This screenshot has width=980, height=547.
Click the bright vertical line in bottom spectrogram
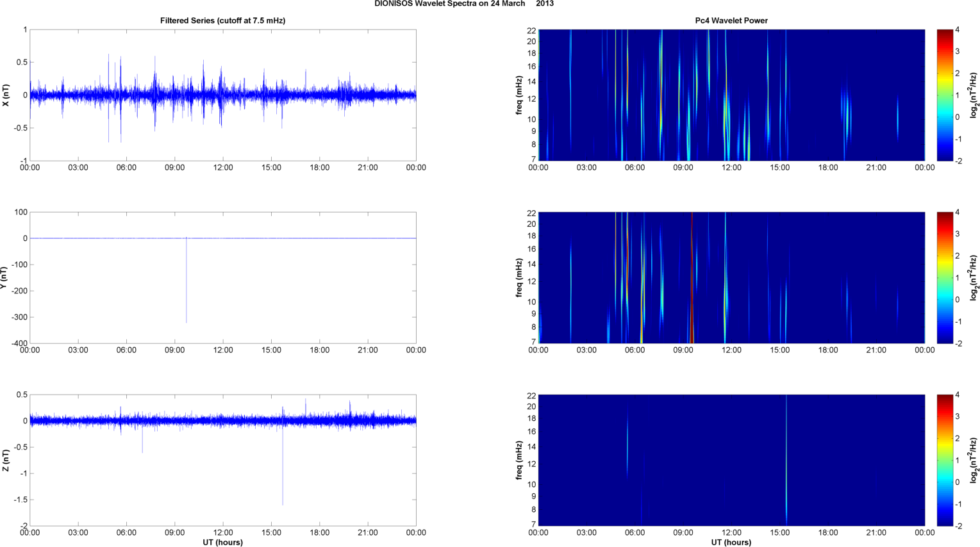786,461
